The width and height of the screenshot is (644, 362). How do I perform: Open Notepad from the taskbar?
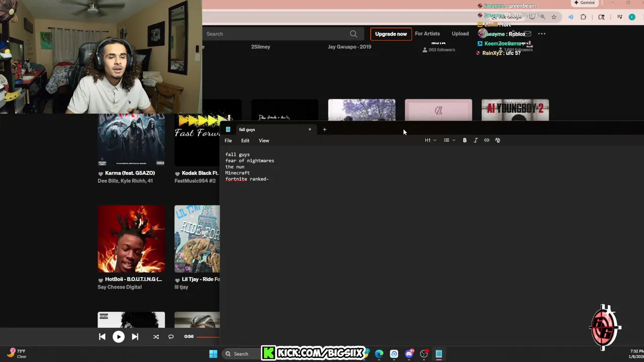click(439, 354)
